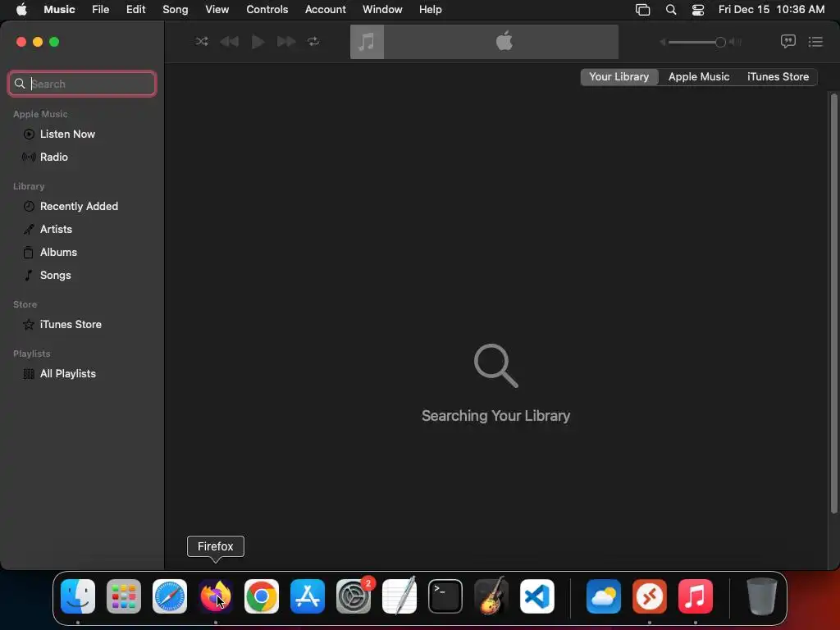840x630 pixels.
Task: Click the magnifier icon in search field
Action: 20,84
